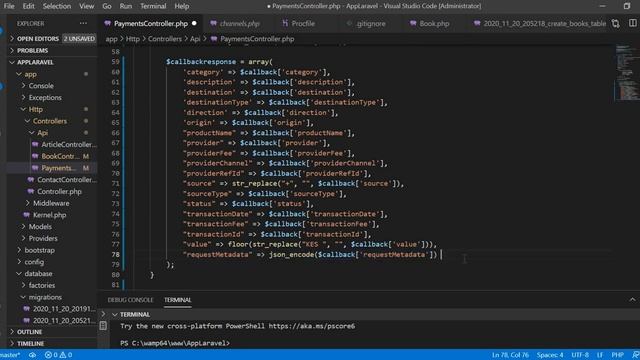Change indentation via Spaces: 4
This screenshot has height=360, width=640.
tap(550, 355)
